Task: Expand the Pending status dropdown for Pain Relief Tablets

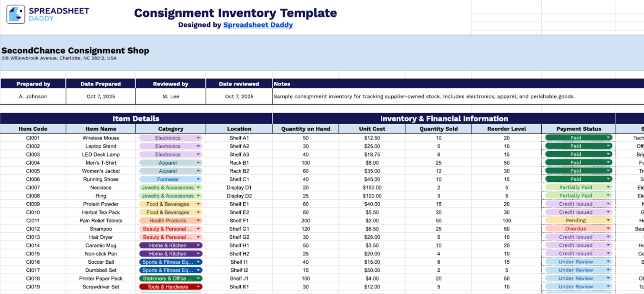Action: tap(609, 220)
